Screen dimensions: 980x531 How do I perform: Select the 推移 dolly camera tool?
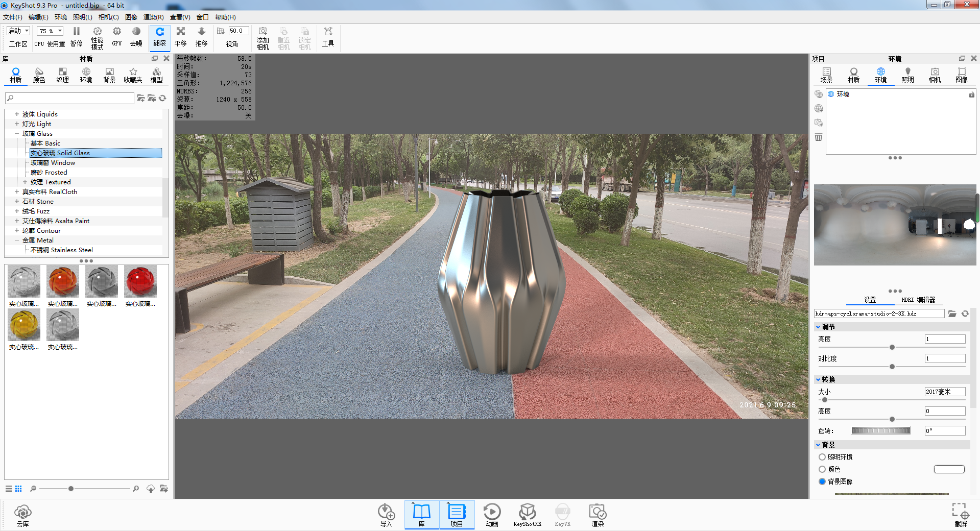click(202, 37)
